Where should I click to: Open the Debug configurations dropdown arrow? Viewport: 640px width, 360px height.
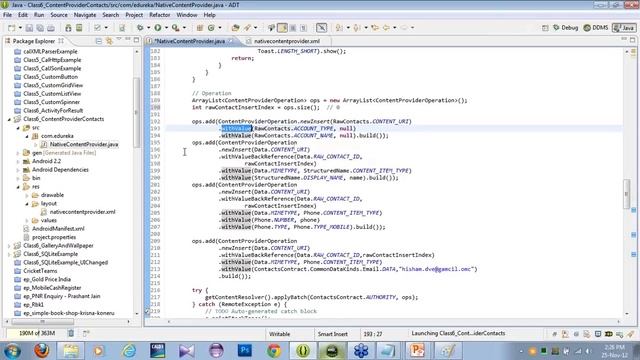click(148, 28)
